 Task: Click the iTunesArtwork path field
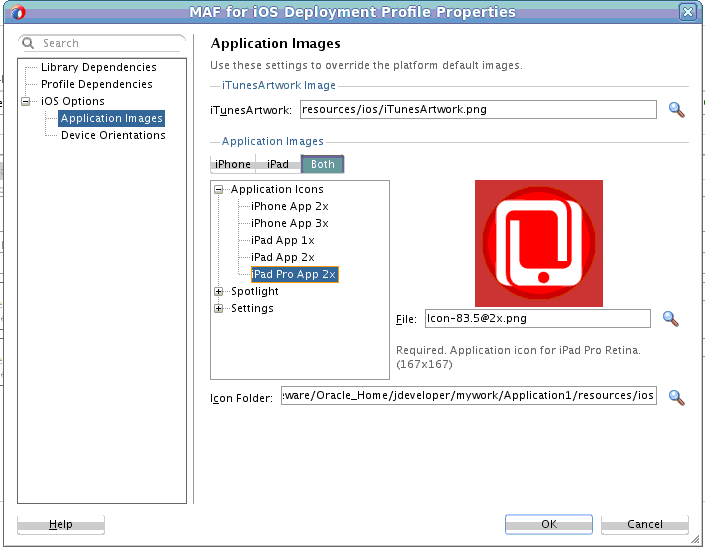coord(478,110)
